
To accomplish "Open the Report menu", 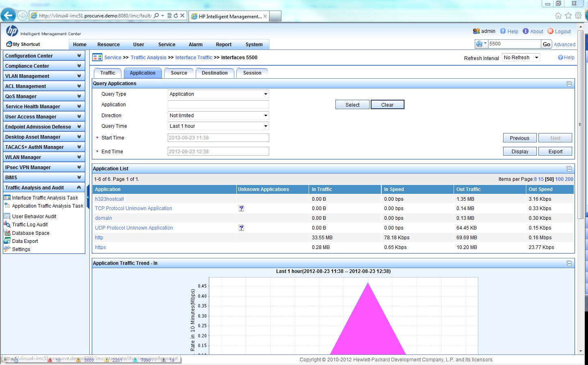I will click(224, 45).
